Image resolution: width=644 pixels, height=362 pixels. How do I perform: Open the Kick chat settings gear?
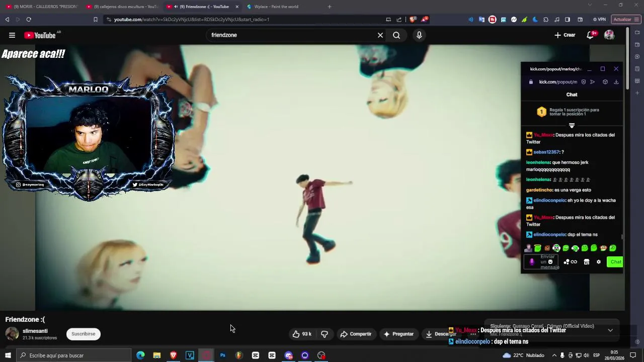pos(598,262)
